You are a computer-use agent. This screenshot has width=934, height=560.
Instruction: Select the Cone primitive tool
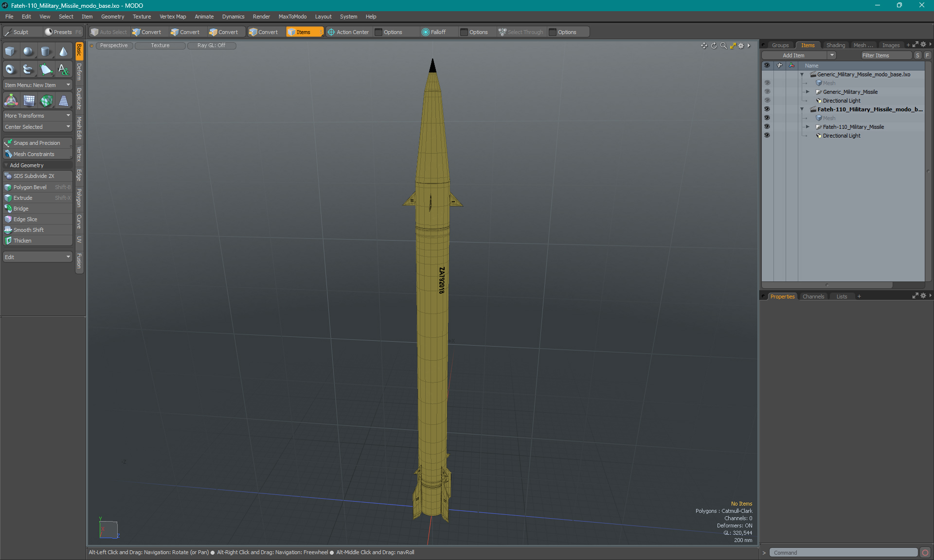pyautogui.click(x=63, y=52)
